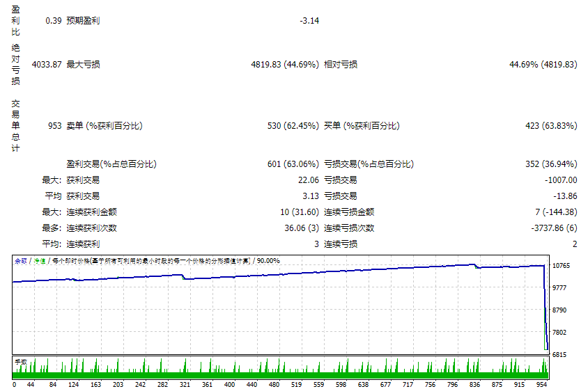Click the 954 marker on the horizontal axis
Image resolution: width=588 pixels, height=389 pixels.
[541, 383]
